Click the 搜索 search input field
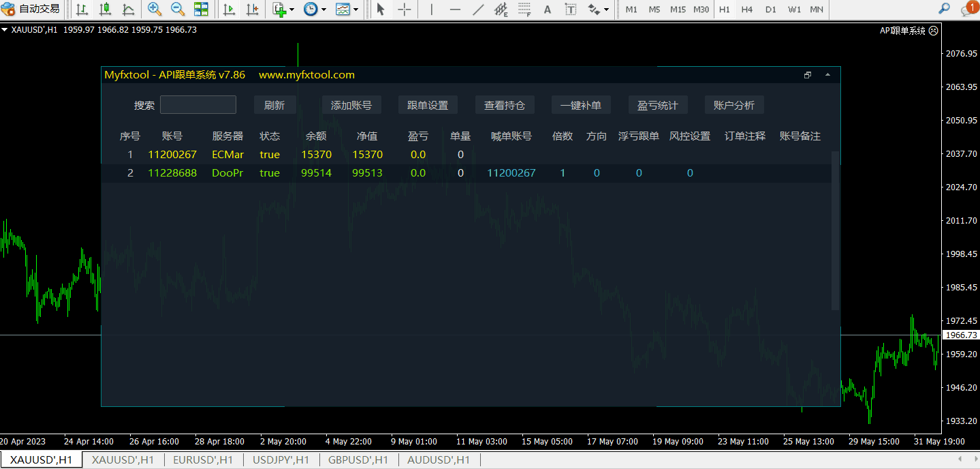980x469 pixels. click(x=198, y=104)
